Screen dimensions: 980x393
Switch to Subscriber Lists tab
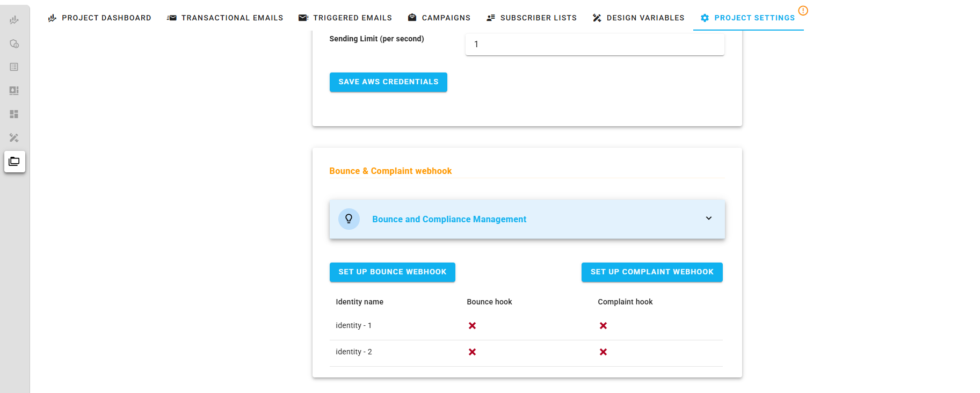532,18
